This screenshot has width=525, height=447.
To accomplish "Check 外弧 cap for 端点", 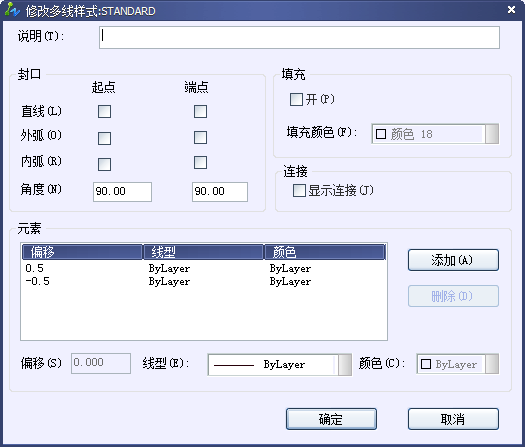I will (x=200, y=137).
